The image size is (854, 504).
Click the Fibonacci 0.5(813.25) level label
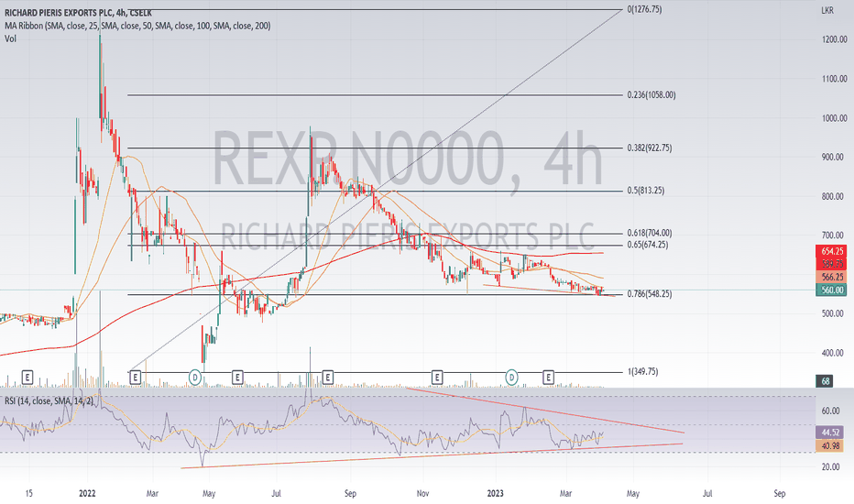pyautogui.click(x=645, y=191)
